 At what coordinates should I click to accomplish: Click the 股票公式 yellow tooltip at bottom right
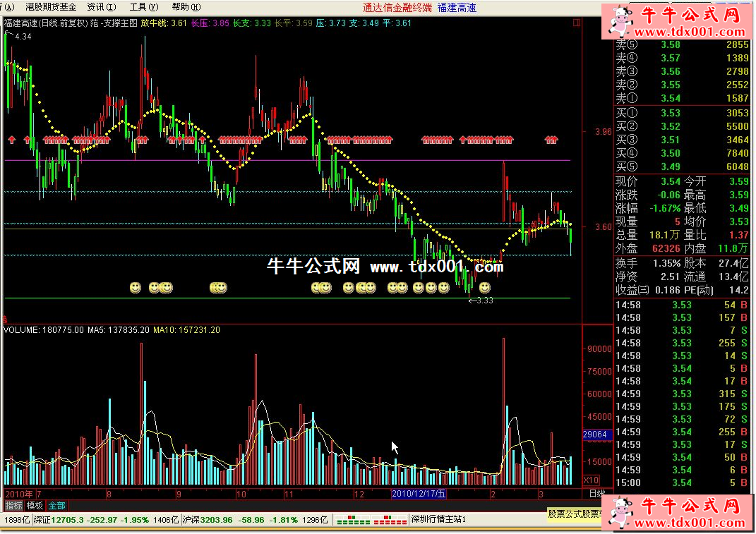[x=575, y=514]
